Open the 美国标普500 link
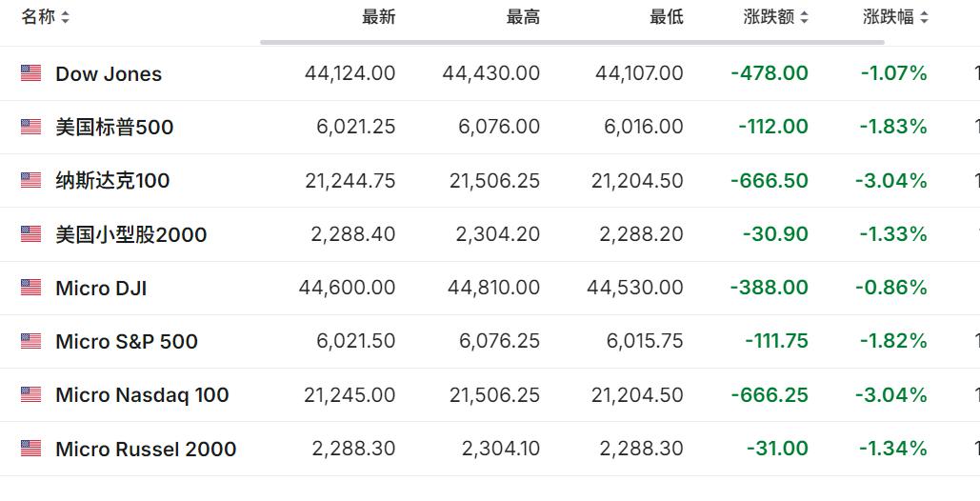The height and width of the screenshot is (501, 980). click(114, 127)
